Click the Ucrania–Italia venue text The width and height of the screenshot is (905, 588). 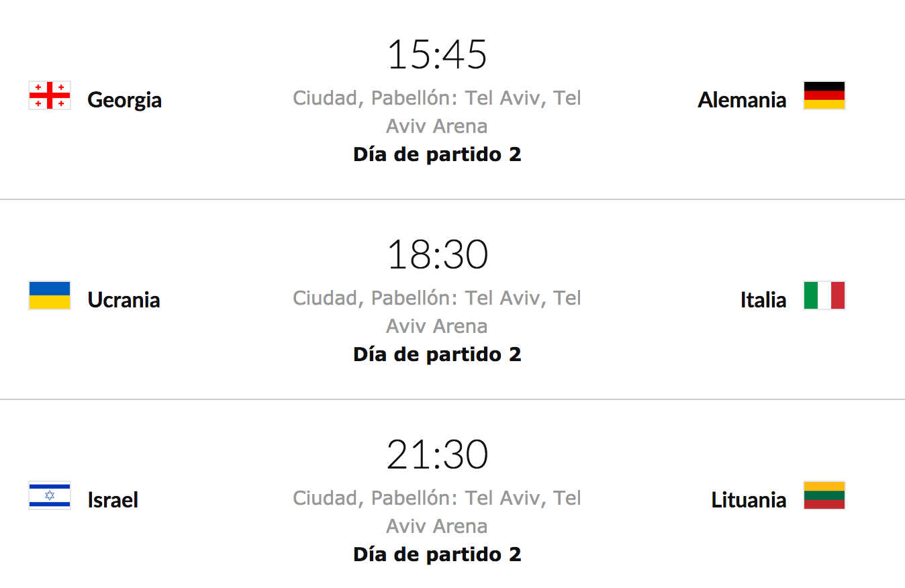(437, 312)
